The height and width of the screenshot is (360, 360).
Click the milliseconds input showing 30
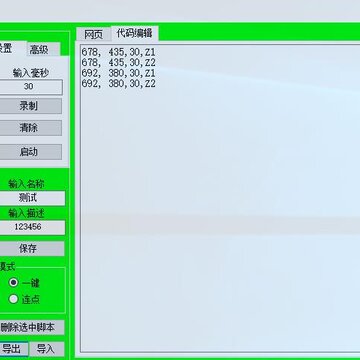(30, 87)
